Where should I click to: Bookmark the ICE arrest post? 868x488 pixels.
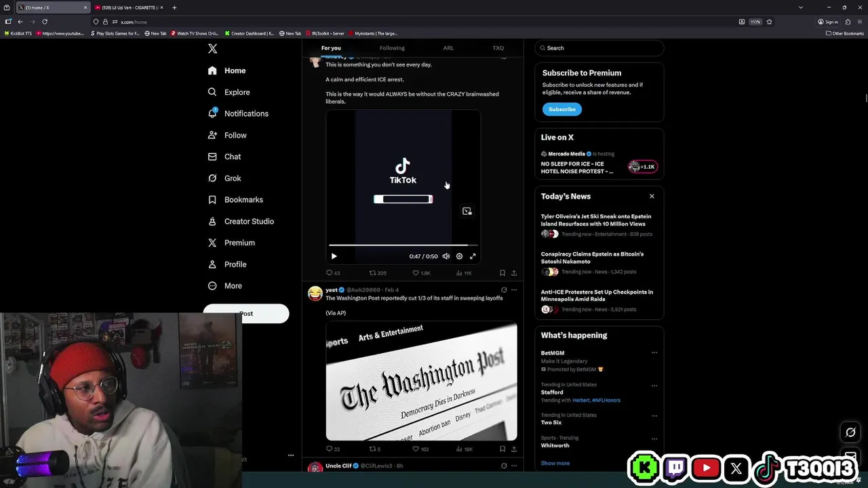(502, 273)
